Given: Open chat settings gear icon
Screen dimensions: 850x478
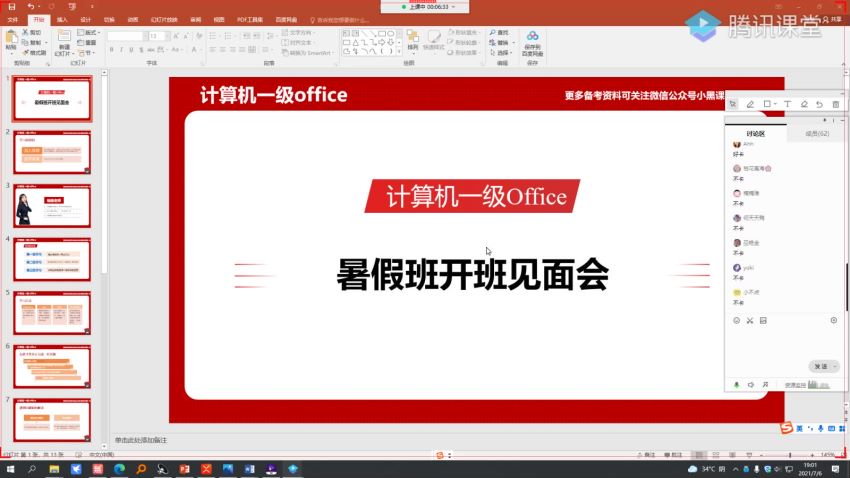Looking at the screenshot, I should 834,320.
